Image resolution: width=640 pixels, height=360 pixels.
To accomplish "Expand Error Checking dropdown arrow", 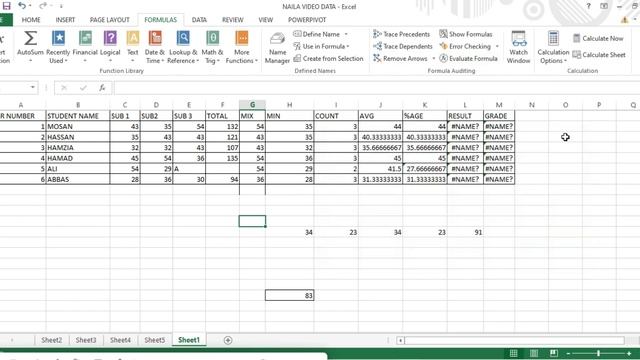I will [497, 47].
